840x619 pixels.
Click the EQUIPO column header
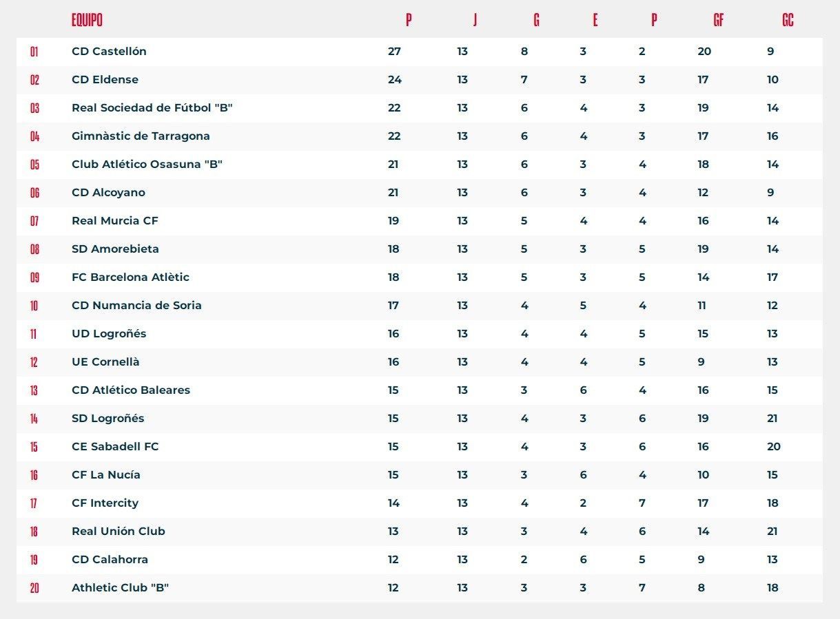click(x=87, y=20)
